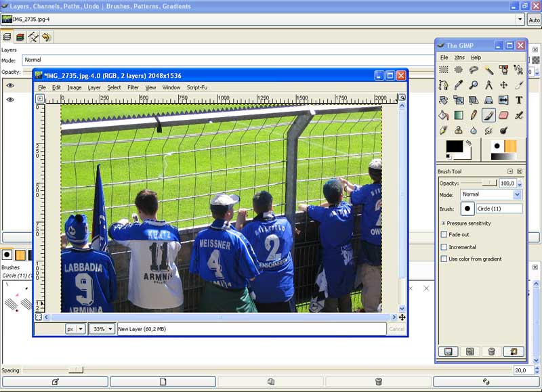Select the Perspective tool

[x=488, y=100]
